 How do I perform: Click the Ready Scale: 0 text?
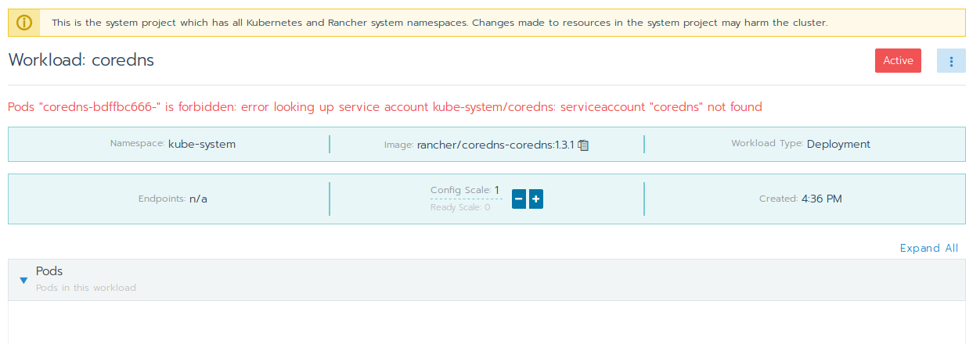point(460,207)
